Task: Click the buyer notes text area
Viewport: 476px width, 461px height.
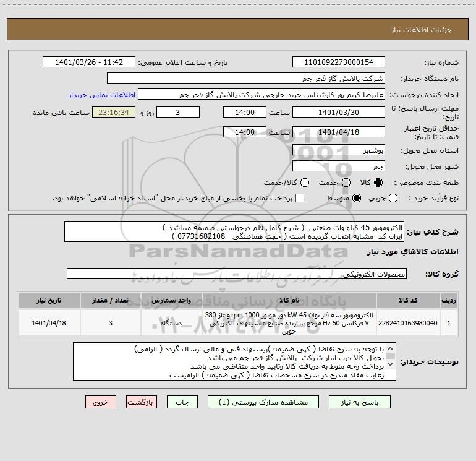Action: pos(234,361)
